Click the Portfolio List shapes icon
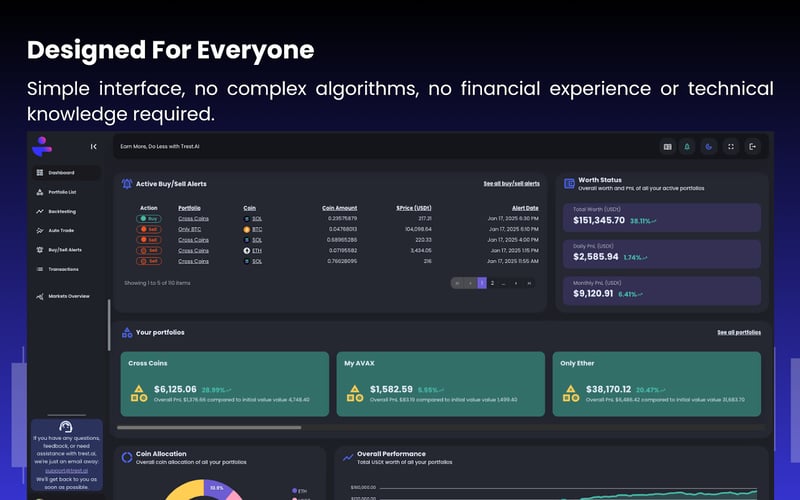Image resolution: width=800 pixels, height=500 pixels. click(x=40, y=192)
